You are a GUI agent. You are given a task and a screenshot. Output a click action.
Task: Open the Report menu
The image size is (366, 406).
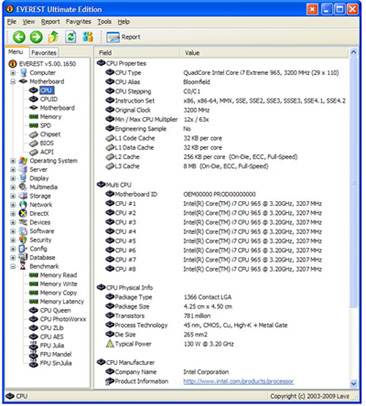point(50,22)
